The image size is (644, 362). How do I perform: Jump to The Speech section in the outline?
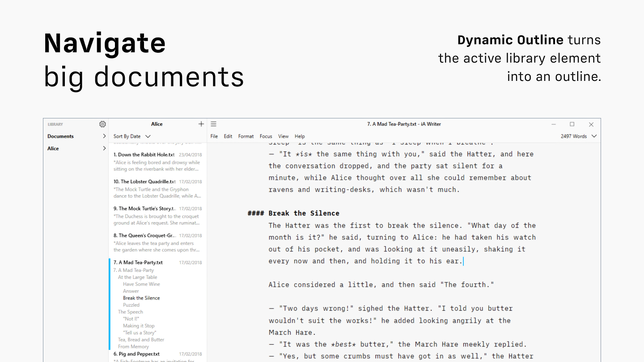pos(130,311)
